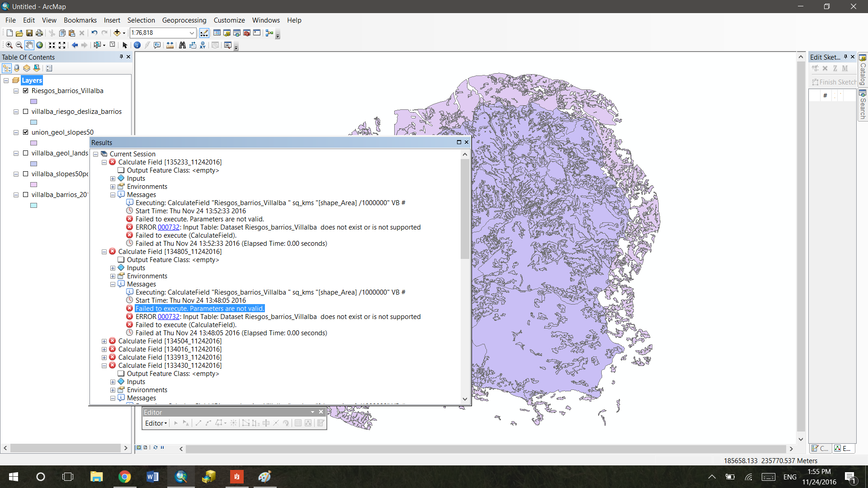The width and height of the screenshot is (868, 488).
Task: Open Go To XY tool
Action: pyautogui.click(x=202, y=45)
